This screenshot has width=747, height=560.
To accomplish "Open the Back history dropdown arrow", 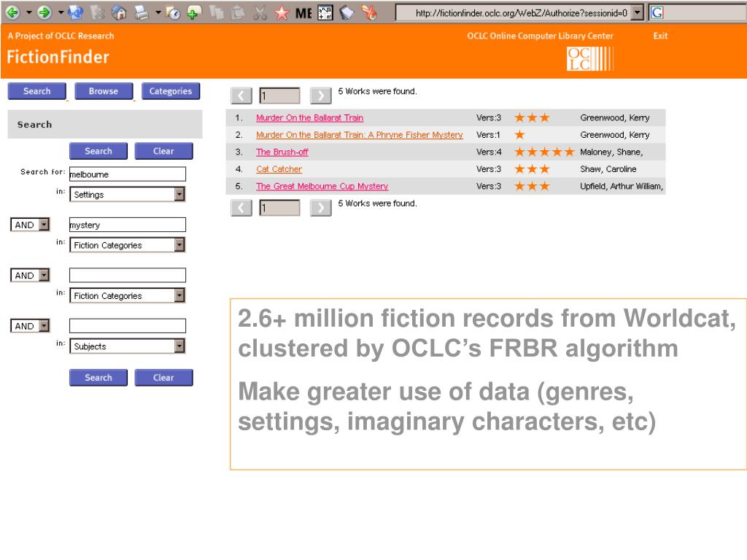I will (x=29, y=12).
